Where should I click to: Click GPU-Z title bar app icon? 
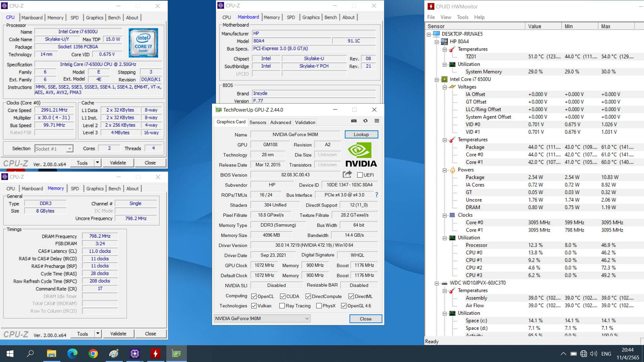click(x=219, y=110)
